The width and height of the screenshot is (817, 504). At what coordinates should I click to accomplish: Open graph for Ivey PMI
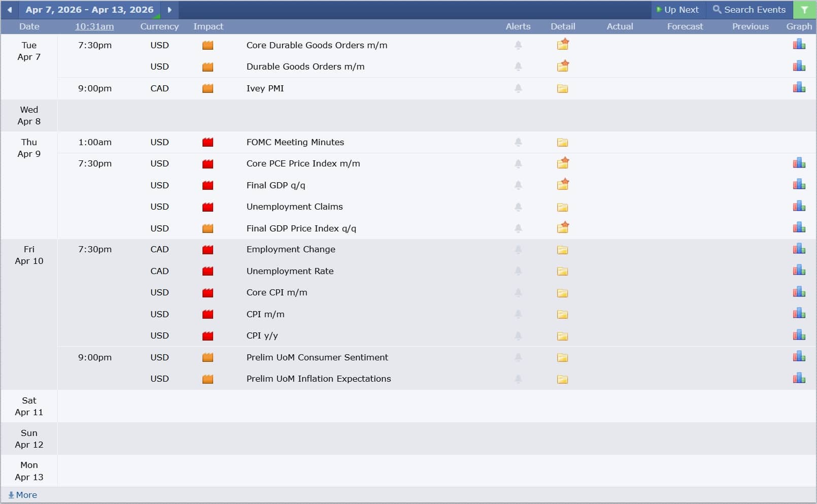point(799,88)
